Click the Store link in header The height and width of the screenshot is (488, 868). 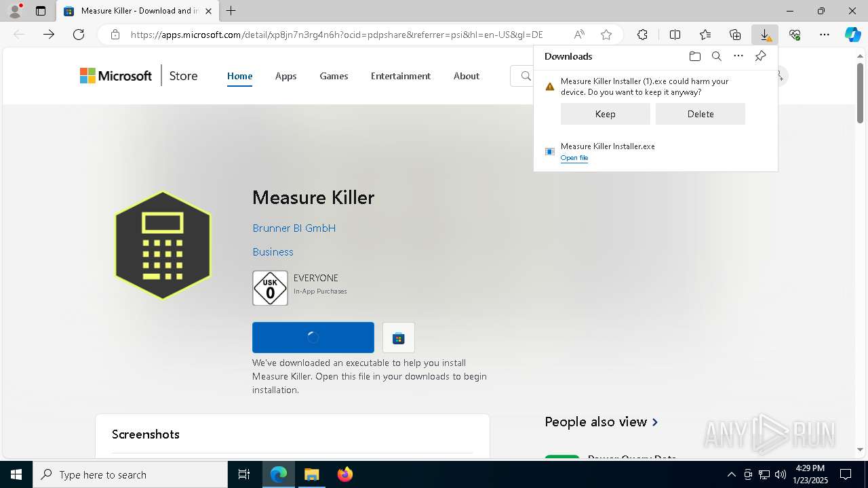[183, 76]
